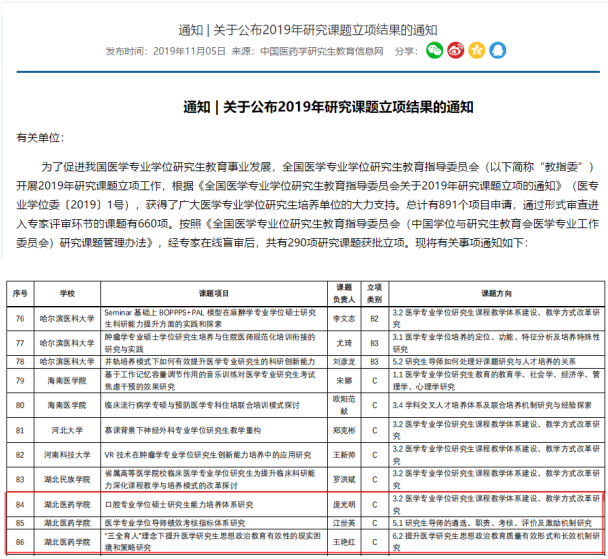Click the 口腔专业学位硕士研究生能力培养体系研究 cell
Image resolution: width=608 pixels, height=559 pixels.
click(x=214, y=504)
